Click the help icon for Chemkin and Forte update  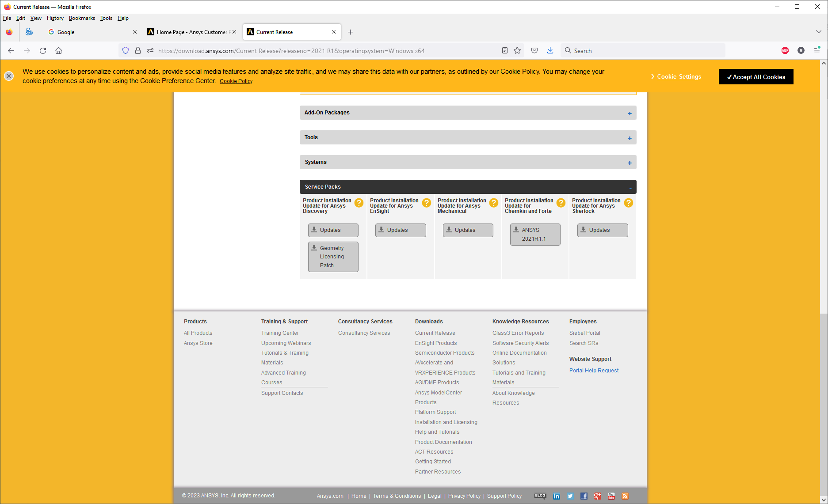point(561,203)
